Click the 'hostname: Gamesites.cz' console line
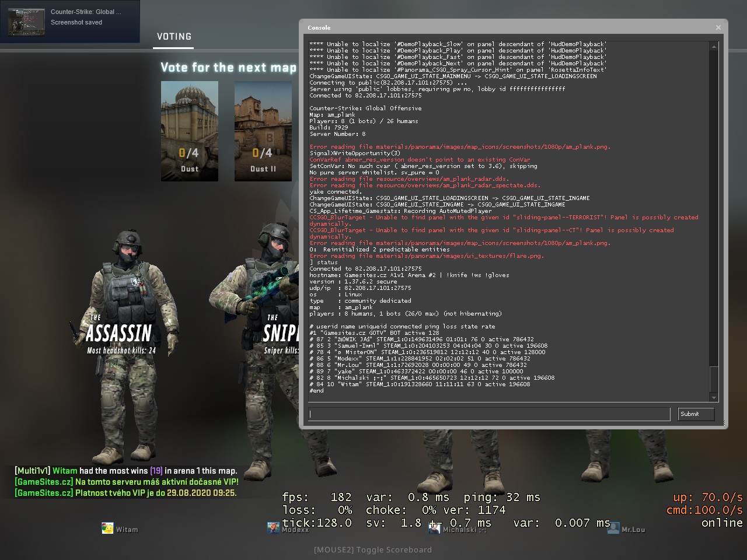 point(409,275)
